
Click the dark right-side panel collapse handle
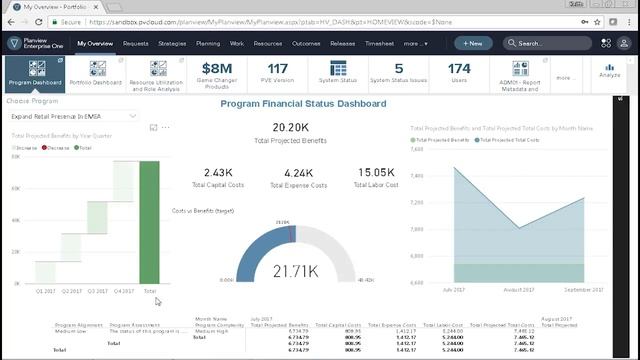(620, 99)
